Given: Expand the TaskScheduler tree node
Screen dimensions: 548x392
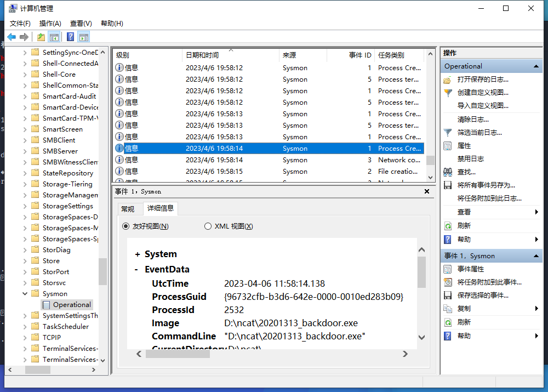Looking at the screenshot, I should click(25, 327).
